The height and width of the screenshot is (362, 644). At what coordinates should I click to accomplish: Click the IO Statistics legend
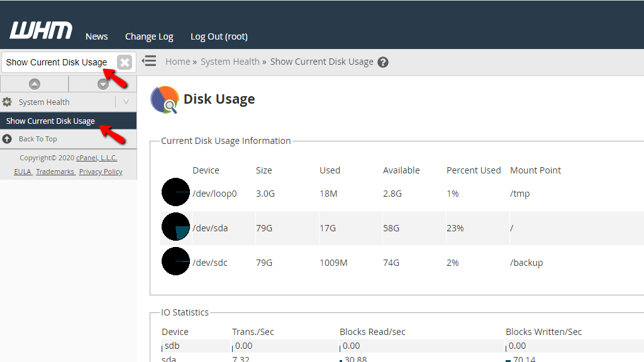[184, 312]
